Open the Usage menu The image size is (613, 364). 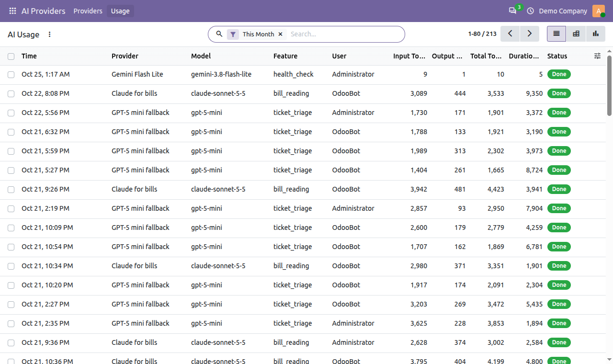[120, 11]
